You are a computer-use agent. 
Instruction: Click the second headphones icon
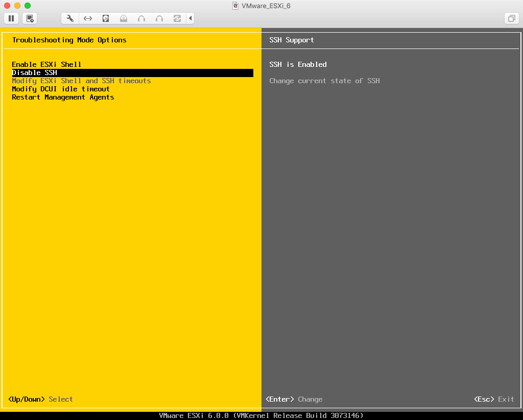pos(159,18)
